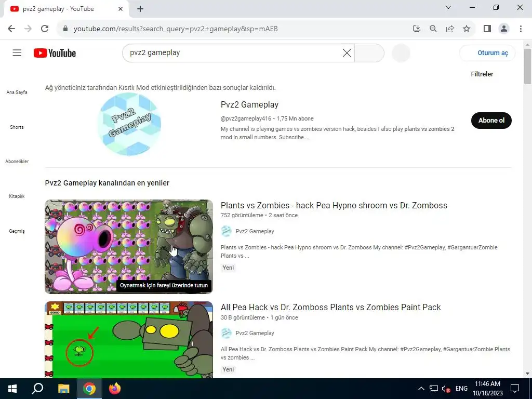Switch to Chrome on the taskbar

89,389
